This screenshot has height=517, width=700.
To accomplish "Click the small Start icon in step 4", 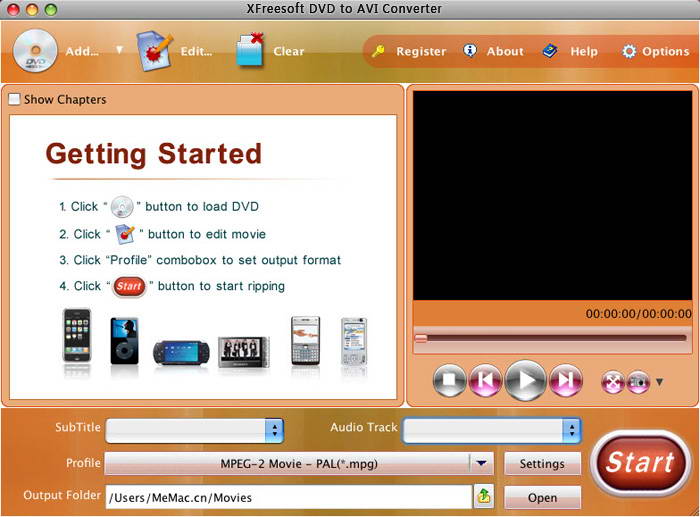I will pos(129,286).
